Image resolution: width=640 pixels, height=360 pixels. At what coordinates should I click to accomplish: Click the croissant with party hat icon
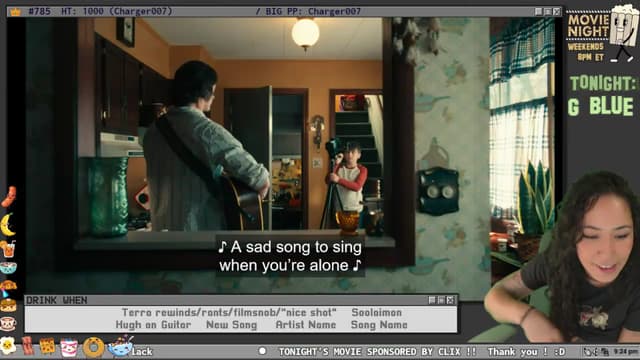point(8,287)
